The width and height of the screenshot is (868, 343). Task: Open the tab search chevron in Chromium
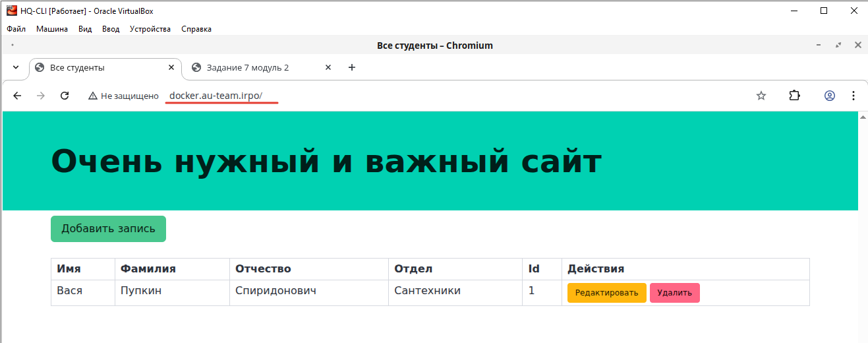click(x=16, y=67)
